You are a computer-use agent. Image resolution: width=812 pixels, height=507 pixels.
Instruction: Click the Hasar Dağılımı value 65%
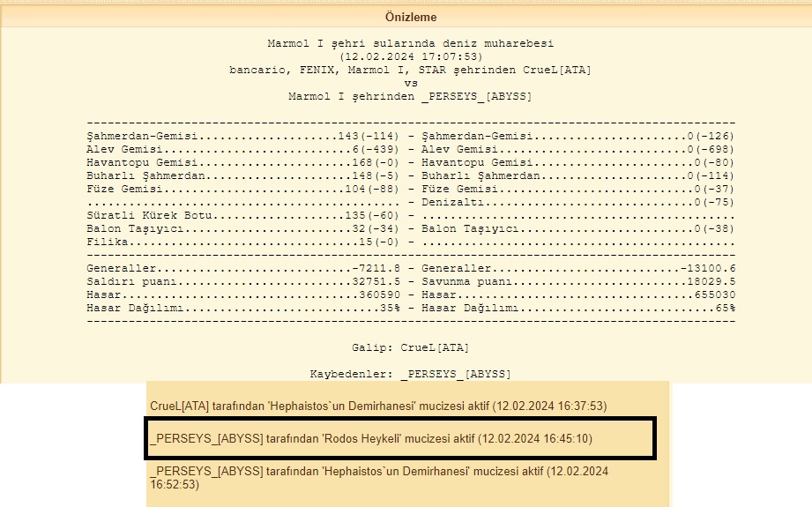[x=725, y=308]
